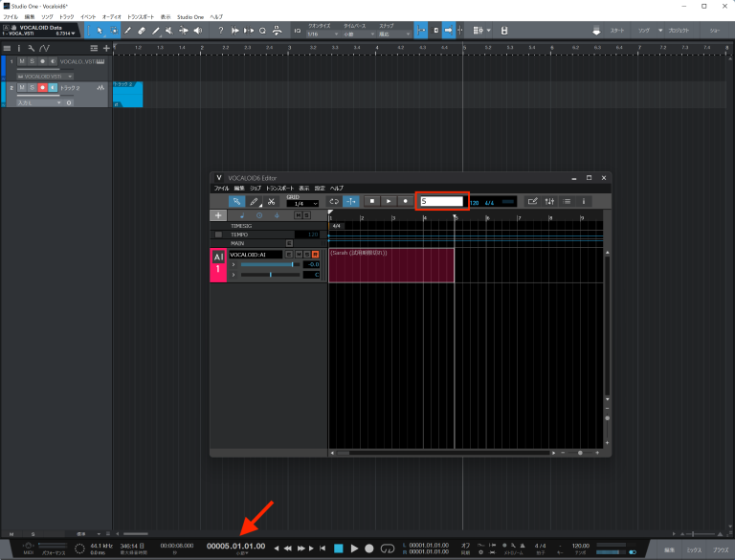
Task: Select the Split (knife) tool in Studio One
Action: (127, 31)
